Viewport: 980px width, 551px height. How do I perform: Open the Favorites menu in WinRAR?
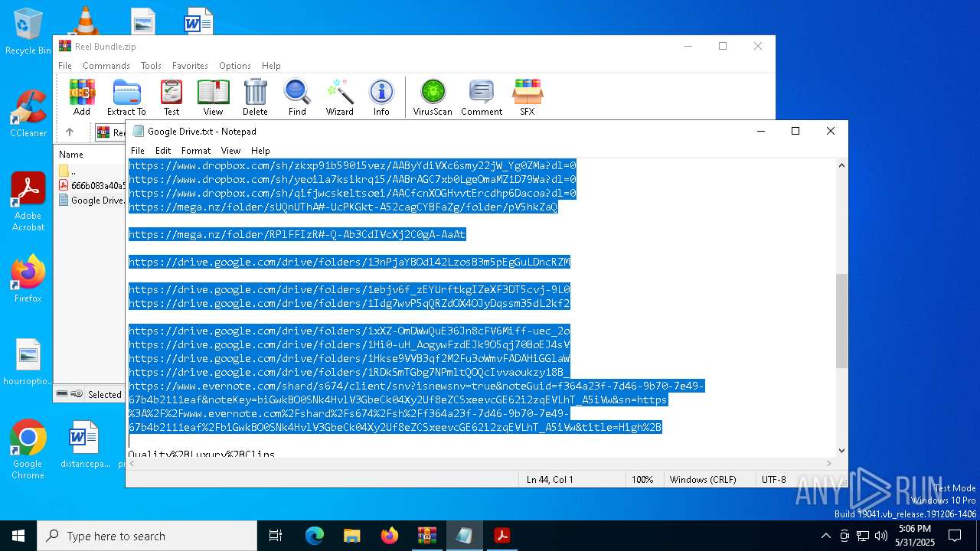190,66
